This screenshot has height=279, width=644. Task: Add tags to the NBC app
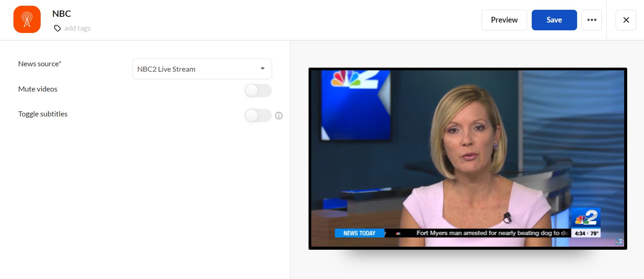click(77, 28)
